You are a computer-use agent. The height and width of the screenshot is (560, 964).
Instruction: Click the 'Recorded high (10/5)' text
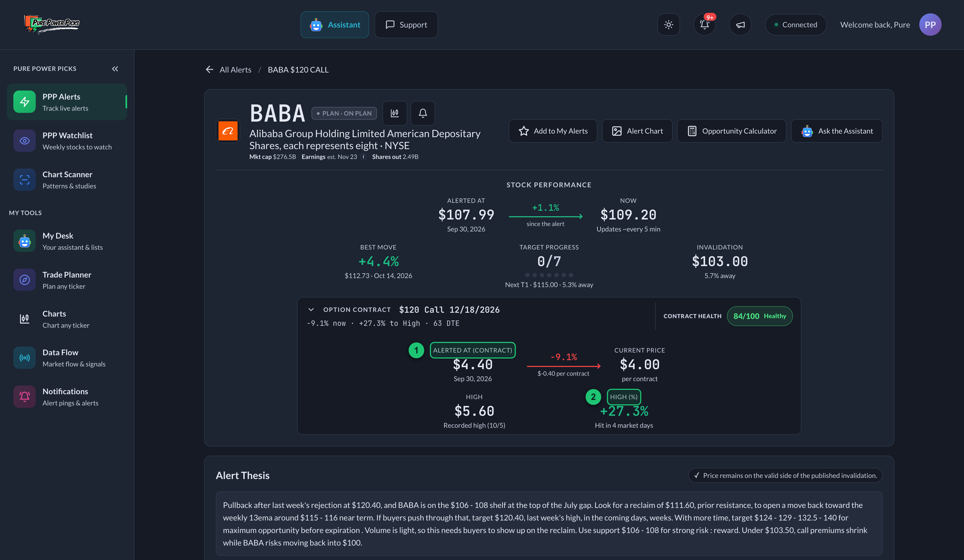[474, 426]
